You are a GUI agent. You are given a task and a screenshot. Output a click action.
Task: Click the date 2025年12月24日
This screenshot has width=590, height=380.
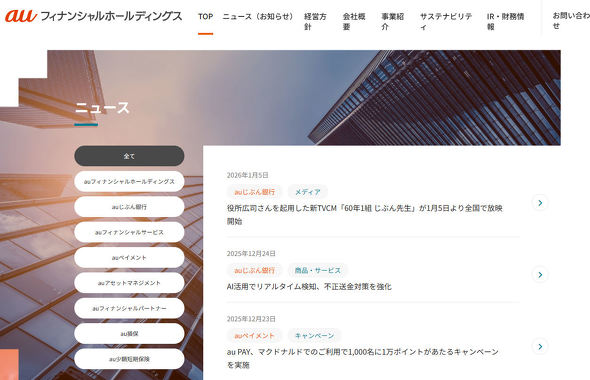(x=251, y=254)
